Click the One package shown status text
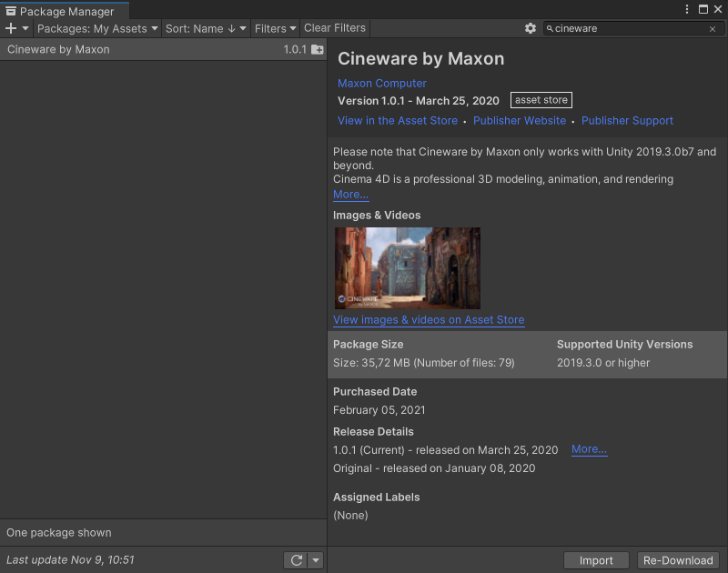The image size is (728, 573). click(x=59, y=533)
